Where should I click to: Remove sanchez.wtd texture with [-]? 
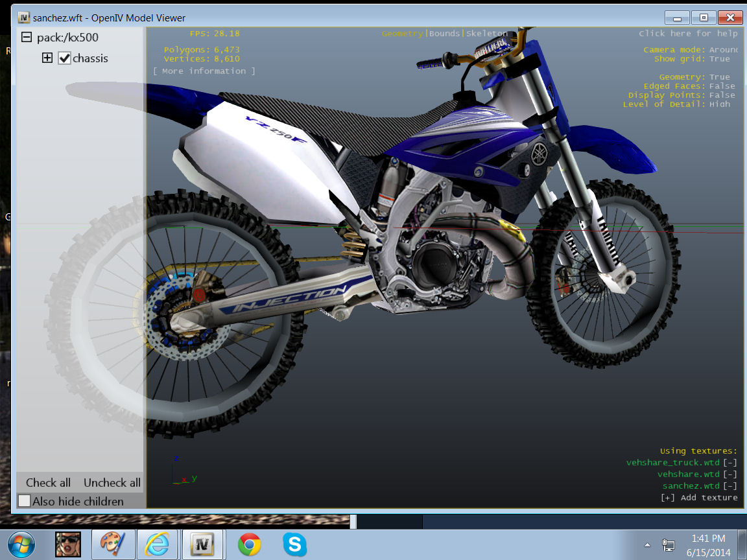click(x=730, y=485)
